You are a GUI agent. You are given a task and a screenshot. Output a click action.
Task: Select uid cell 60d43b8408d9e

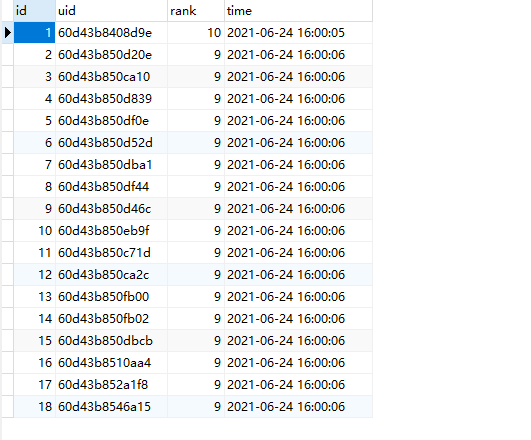[111, 33]
